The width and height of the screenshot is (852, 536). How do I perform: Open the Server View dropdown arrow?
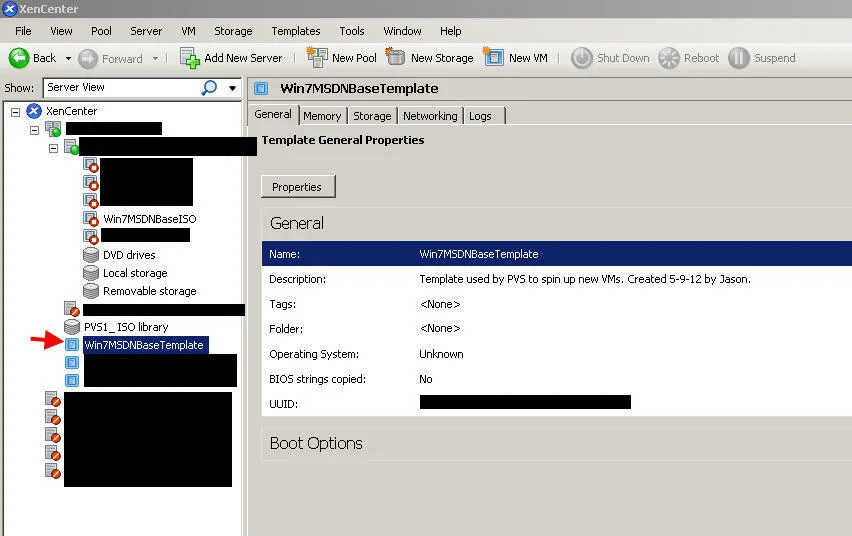tap(233, 88)
